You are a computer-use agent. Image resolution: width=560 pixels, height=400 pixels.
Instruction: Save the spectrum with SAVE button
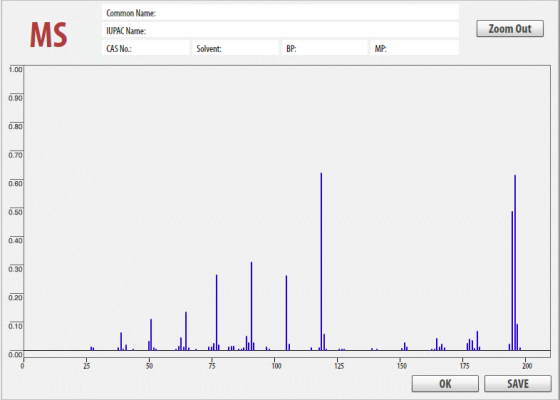(x=518, y=384)
